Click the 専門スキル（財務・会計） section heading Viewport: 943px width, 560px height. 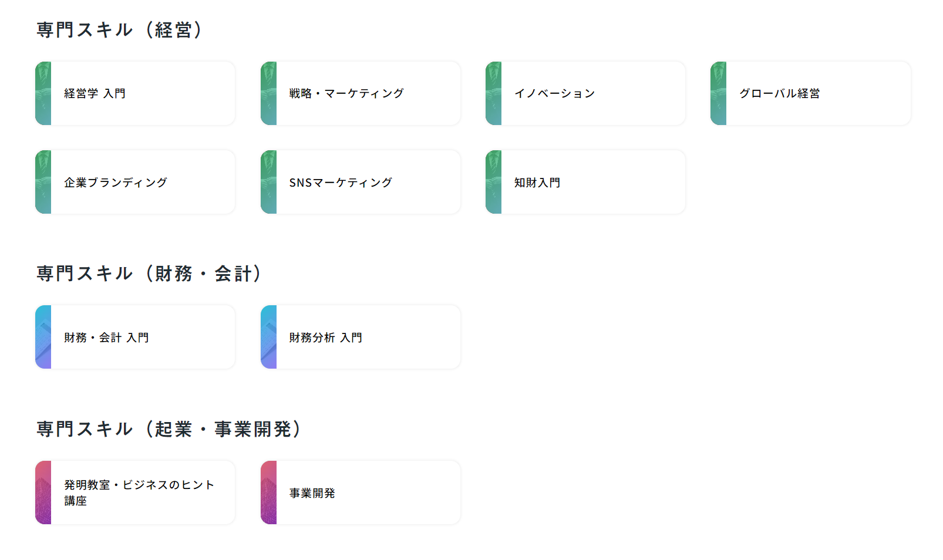pyautogui.click(x=149, y=274)
